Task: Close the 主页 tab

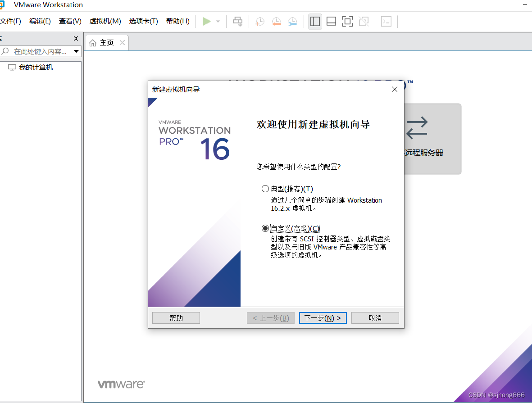Action: pyautogui.click(x=123, y=43)
